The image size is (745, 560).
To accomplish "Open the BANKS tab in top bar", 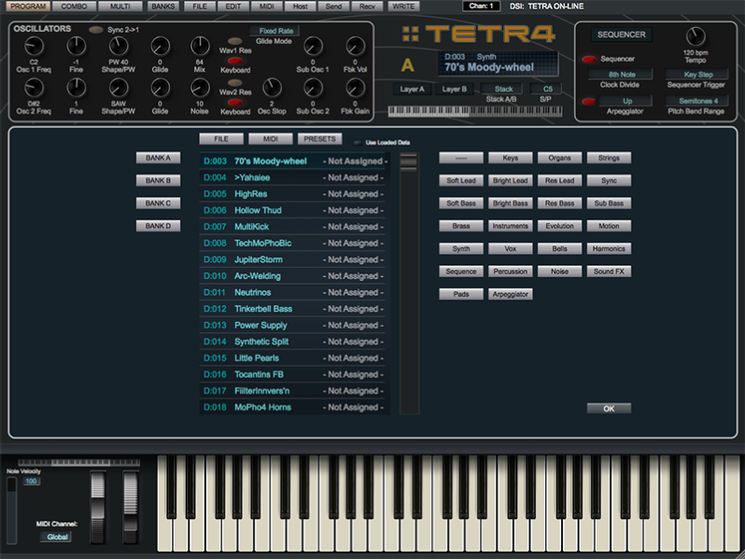I will click(x=162, y=6).
